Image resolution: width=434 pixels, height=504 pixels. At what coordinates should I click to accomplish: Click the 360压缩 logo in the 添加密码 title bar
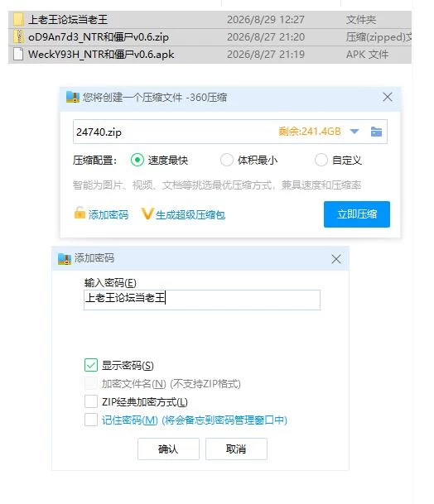pyautogui.click(x=65, y=258)
